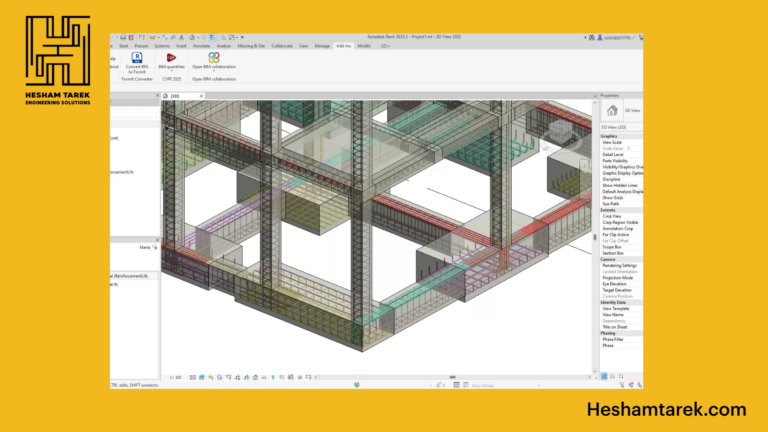Screen dimensions: 768x432
Task: Expand the 3D view dropdown arrow beside house icon
Action: [198, 37]
